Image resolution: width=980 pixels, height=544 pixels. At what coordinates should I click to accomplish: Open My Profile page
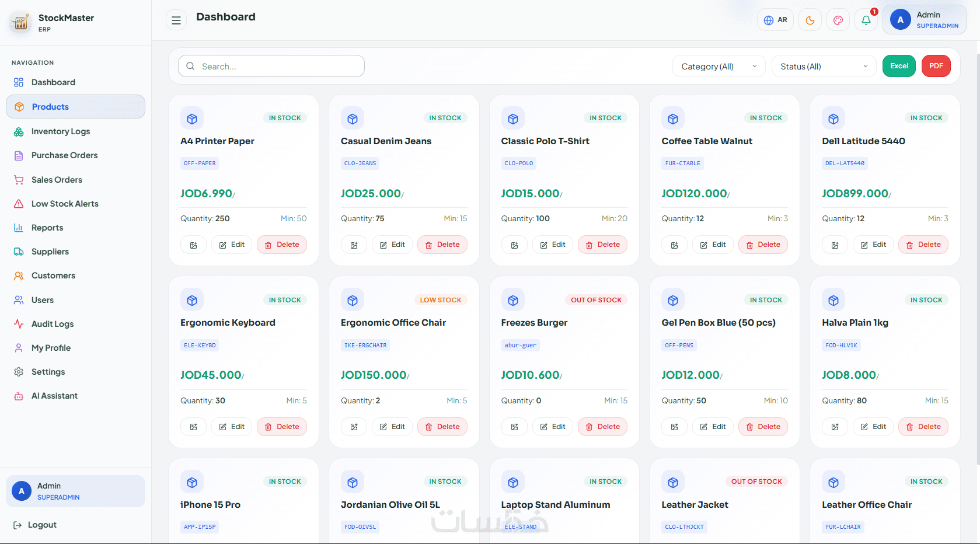click(x=75, y=348)
